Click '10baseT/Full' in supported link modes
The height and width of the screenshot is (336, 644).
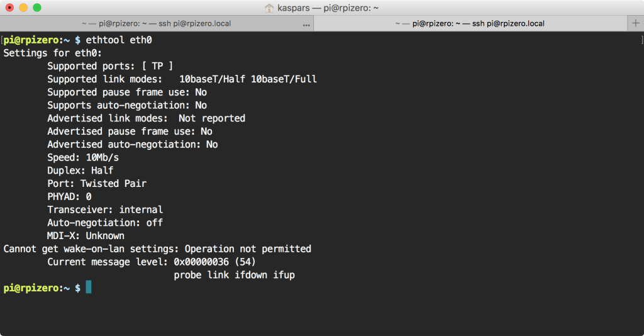[284, 79]
